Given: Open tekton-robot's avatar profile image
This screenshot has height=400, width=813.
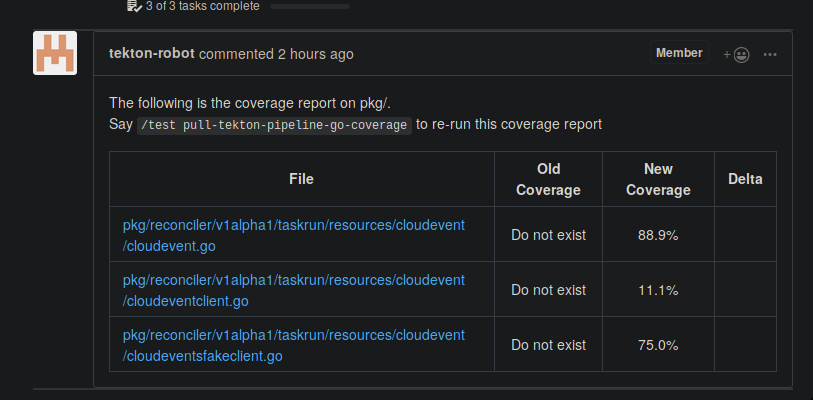Looking at the screenshot, I should 55,53.
